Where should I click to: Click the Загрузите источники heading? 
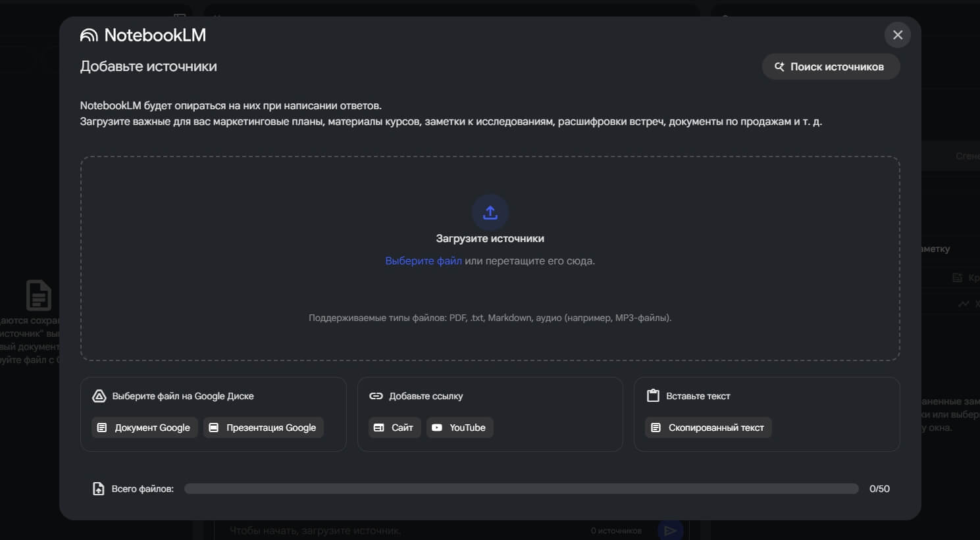tap(490, 239)
